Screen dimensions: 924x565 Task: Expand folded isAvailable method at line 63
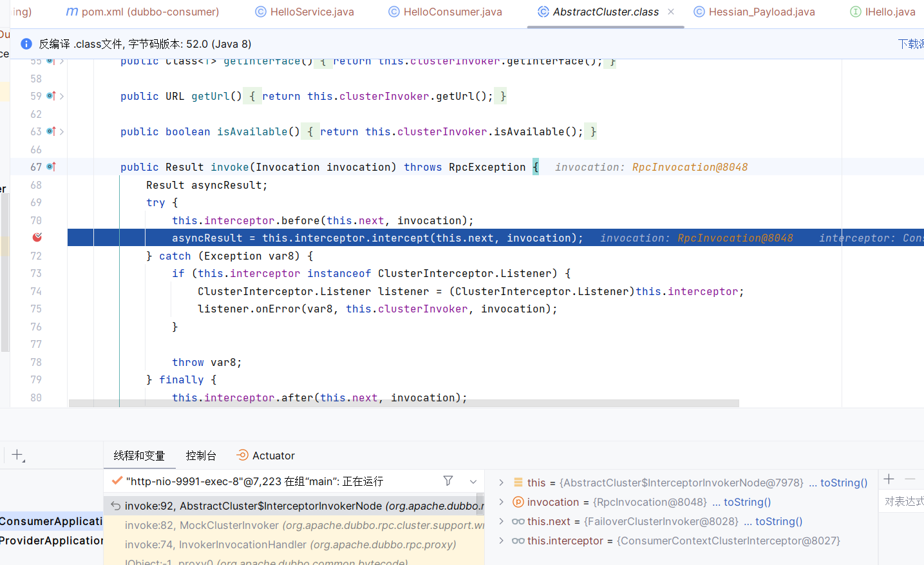62,131
